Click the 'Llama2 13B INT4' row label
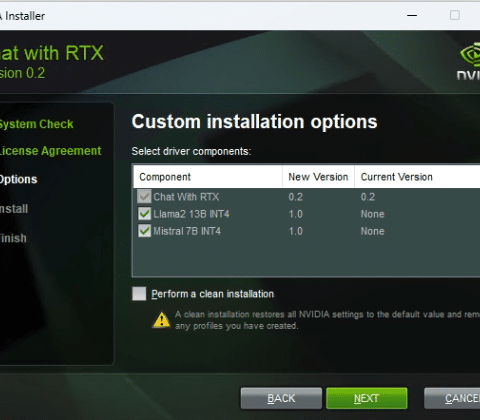The width and height of the screenshot is (480, 420). [191, 214]
